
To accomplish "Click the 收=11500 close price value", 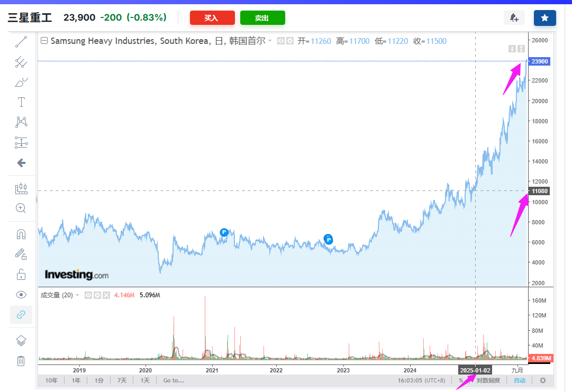I will pyautogui.click(x=430, y=41).
